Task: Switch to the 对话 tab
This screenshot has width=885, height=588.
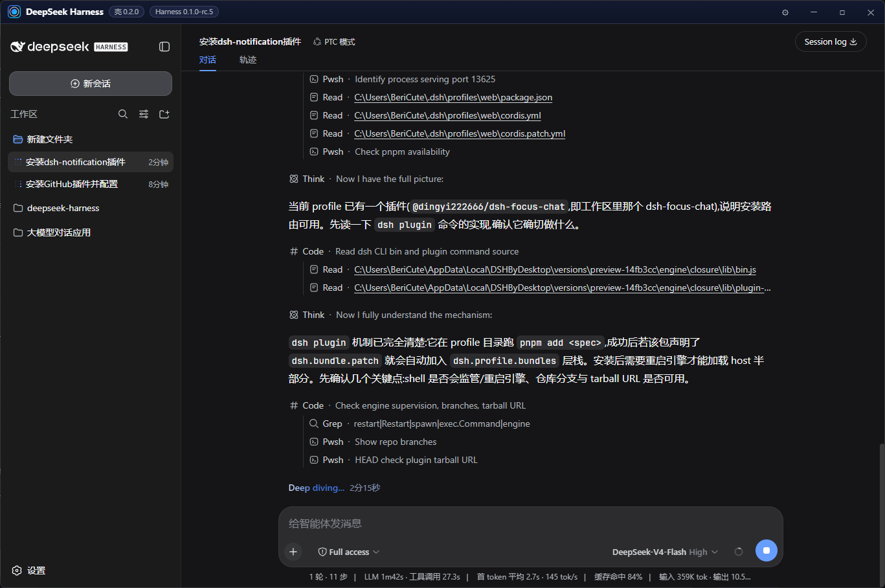Action: [208, 60]
